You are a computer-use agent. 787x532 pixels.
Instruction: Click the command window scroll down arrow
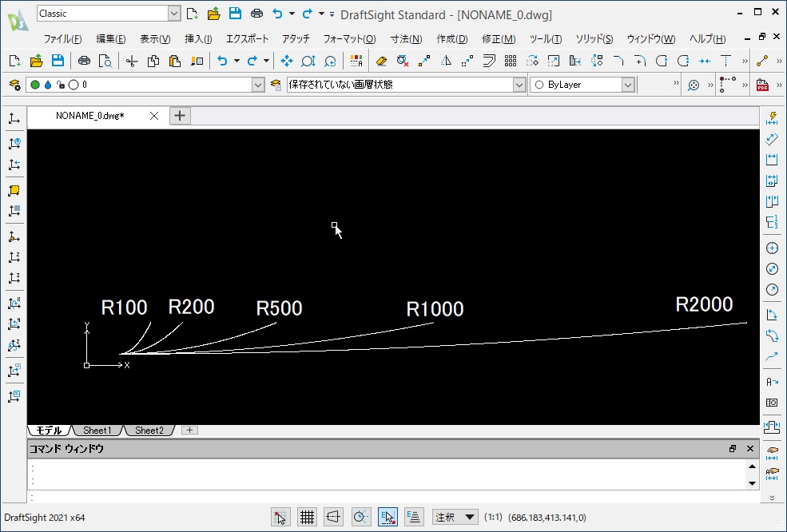tap(752, 483)
